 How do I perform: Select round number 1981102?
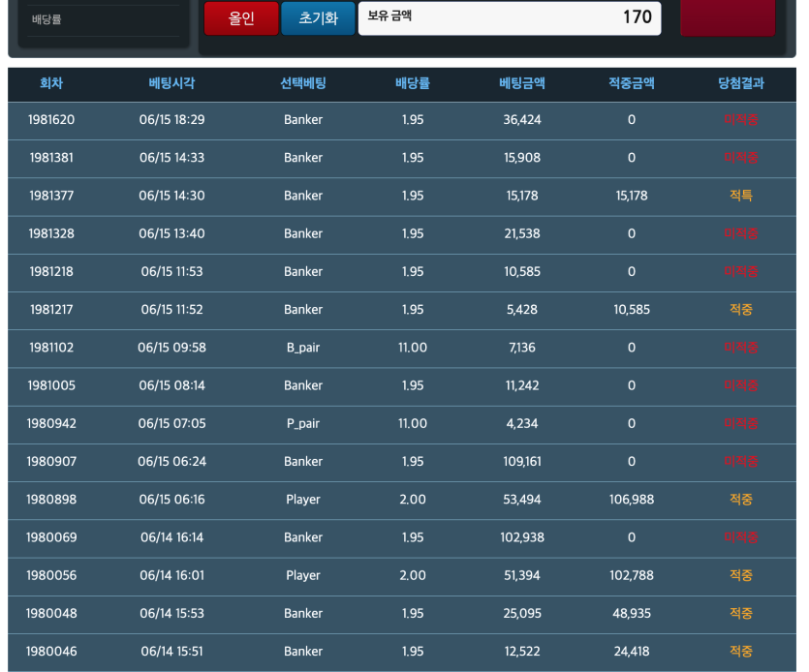point(51,348)
